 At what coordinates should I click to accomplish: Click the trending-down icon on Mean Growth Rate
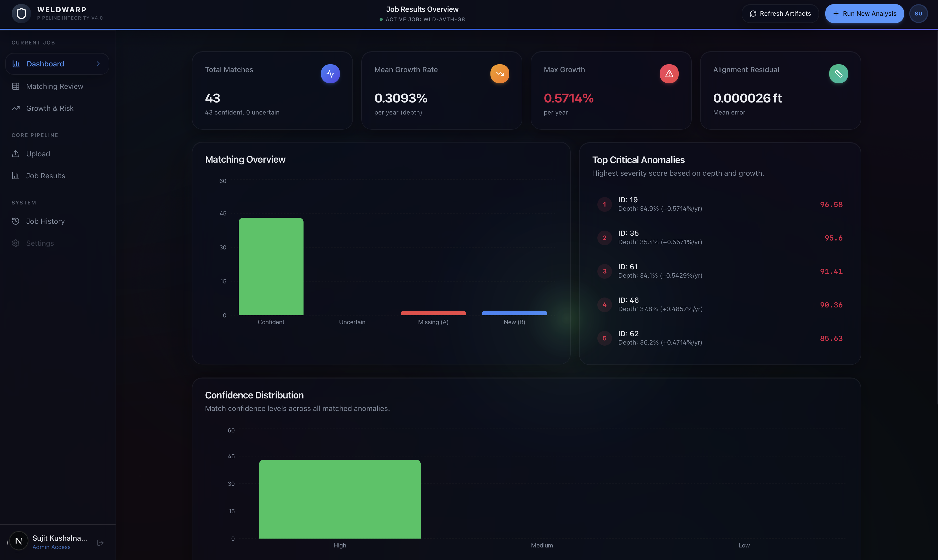(500, 73)
